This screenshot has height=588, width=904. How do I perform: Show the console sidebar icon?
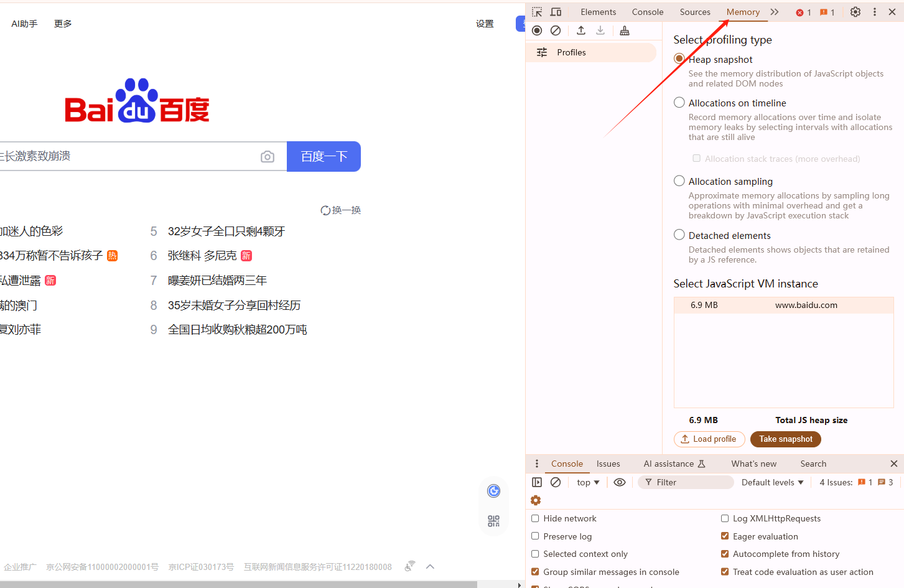537,482
